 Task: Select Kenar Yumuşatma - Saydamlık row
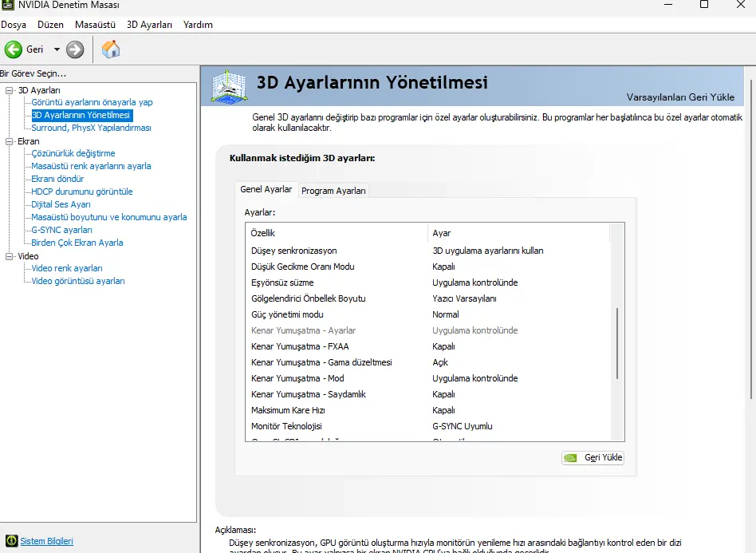(x=427, y=394)
